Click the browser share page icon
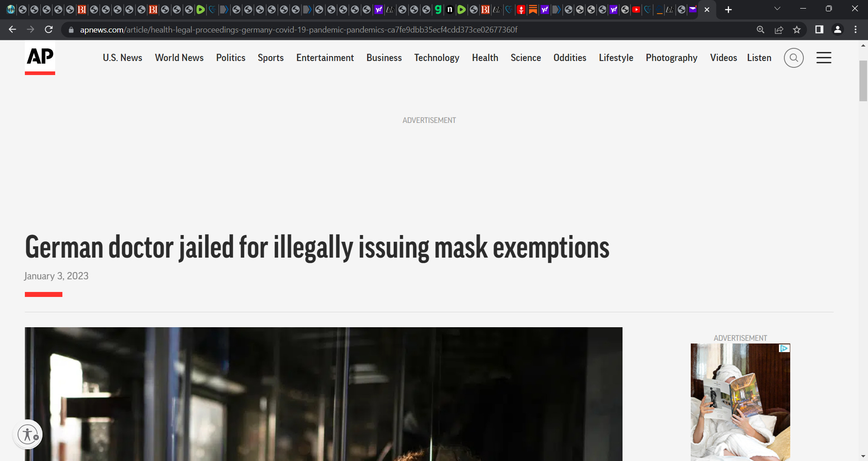Image resolution: width=868 pixels, height=461 pixels. [778, 30]
